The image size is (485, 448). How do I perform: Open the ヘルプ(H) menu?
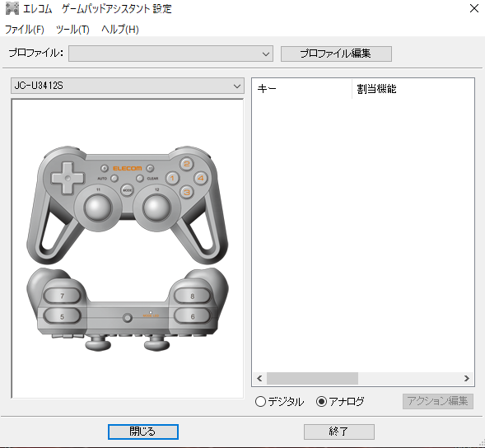[x=120, y=30]
